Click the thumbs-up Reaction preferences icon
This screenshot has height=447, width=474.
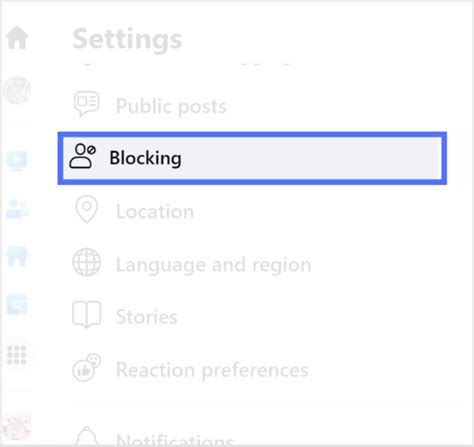pyautogui.click(x=87, y=368)
